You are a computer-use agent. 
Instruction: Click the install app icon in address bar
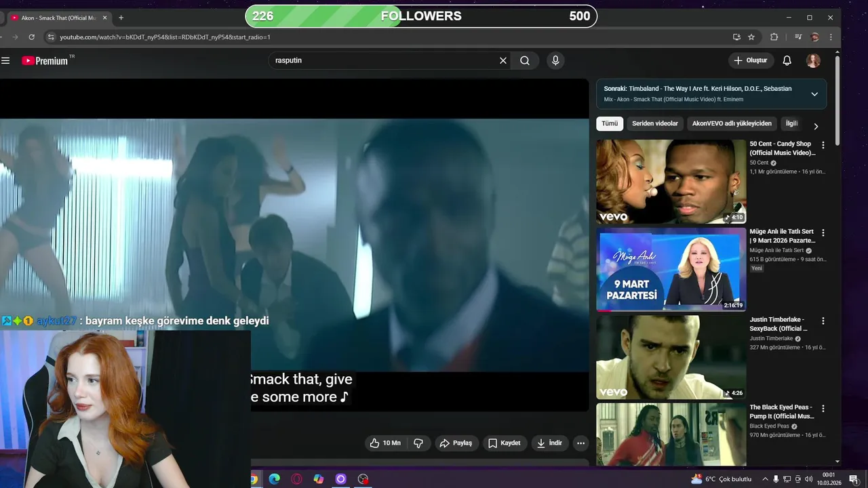click(x=736, y=37)
